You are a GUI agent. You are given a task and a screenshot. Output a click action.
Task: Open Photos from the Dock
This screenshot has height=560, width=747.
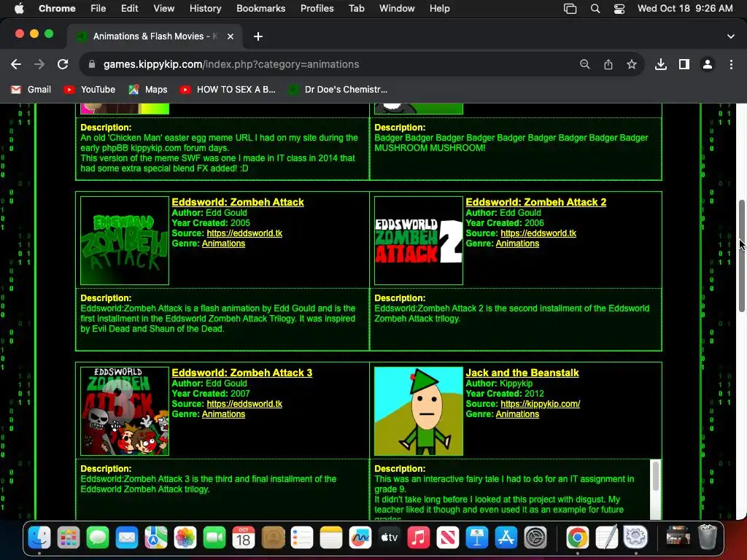(185, 537)
